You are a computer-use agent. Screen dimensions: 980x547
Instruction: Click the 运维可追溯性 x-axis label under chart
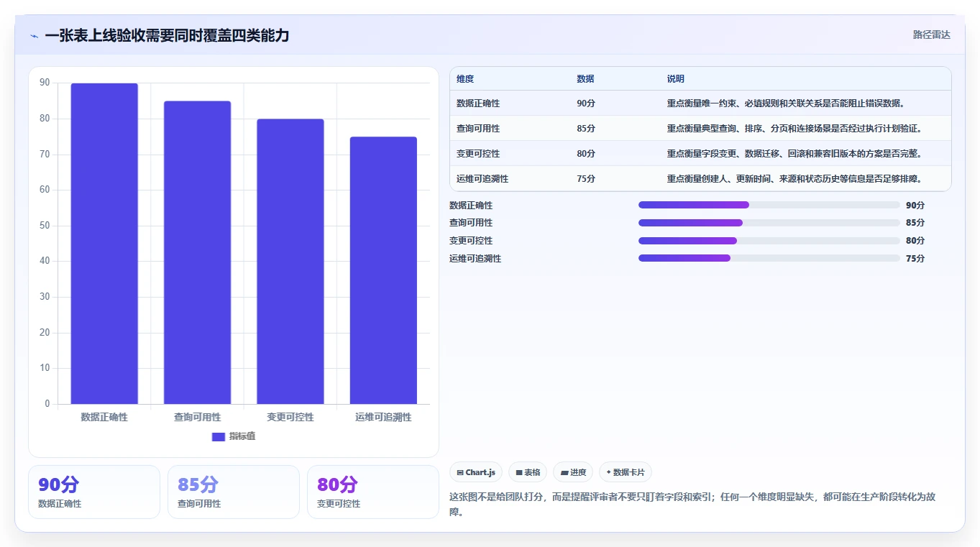click(383, 417)
